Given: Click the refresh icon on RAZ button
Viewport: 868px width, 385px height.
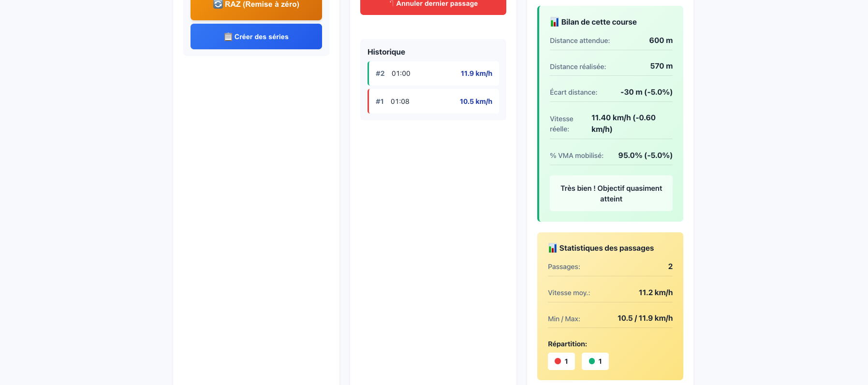Looking at the screenshot, I should (218, 4).
